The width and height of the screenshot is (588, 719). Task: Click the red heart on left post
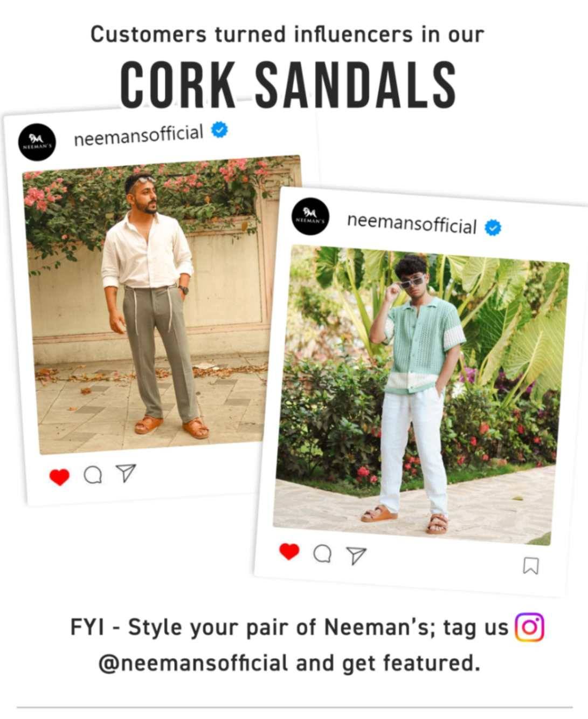tap(59, 477)
